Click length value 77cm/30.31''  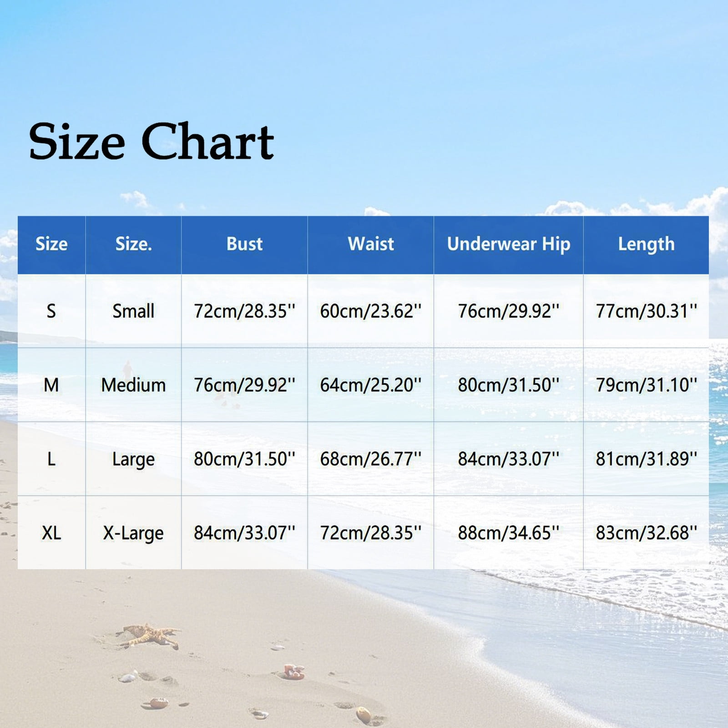(x=646, y=311)
